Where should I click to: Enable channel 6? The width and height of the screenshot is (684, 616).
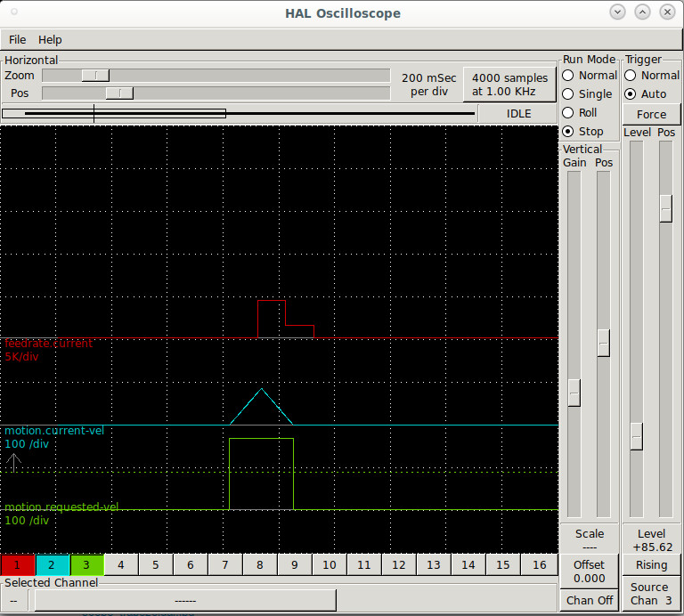pyautogui.click(x=191, y=565)
